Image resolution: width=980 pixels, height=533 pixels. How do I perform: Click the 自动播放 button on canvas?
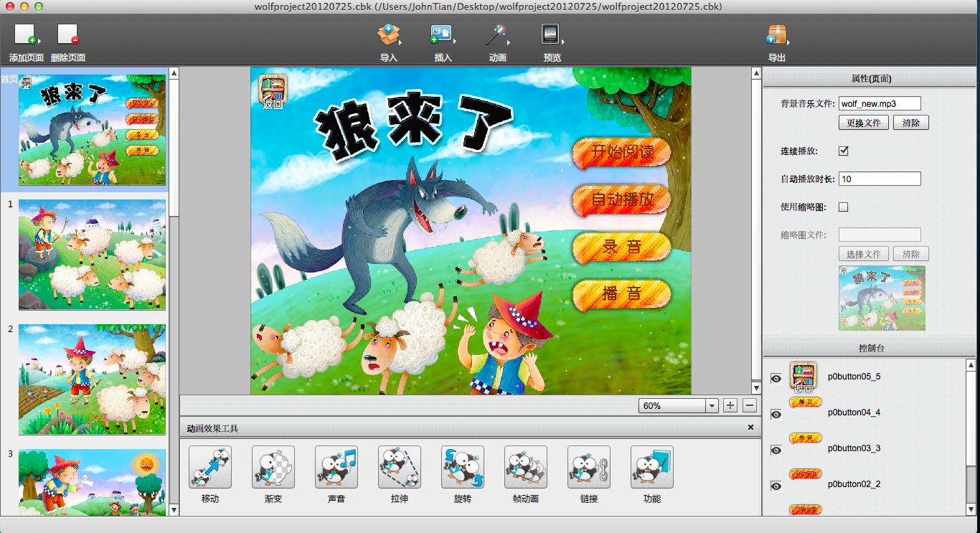621,200
